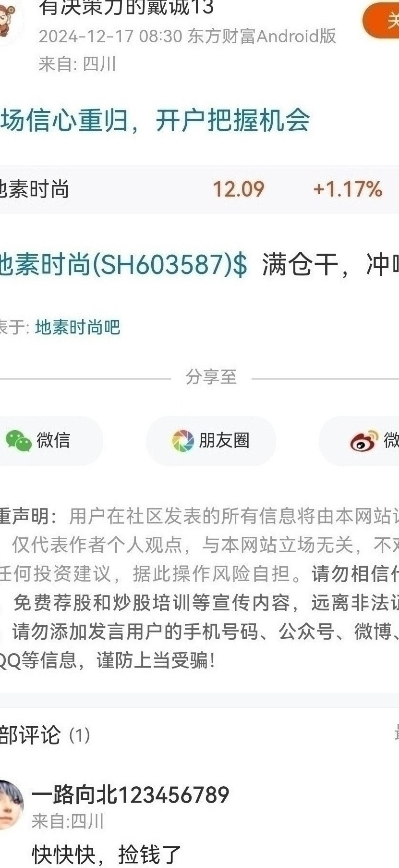
Task: Tap the 分享至 section label
Action: (211, 377)
